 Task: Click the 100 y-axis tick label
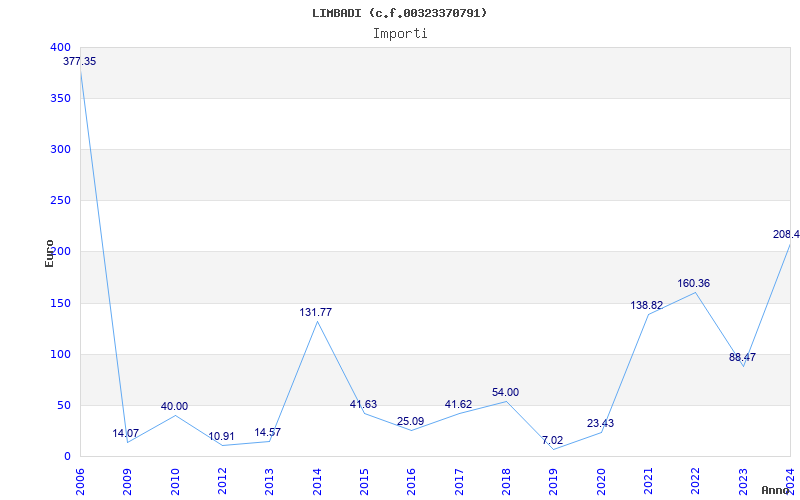[60, 355]
